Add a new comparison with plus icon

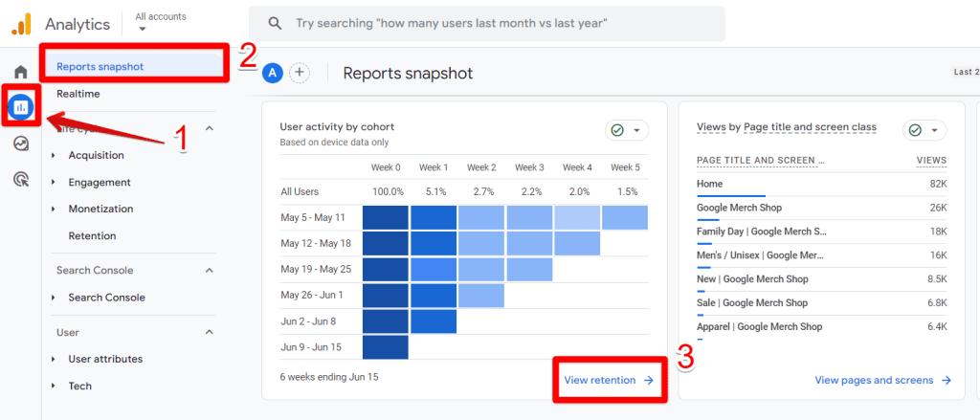[300, 73]
